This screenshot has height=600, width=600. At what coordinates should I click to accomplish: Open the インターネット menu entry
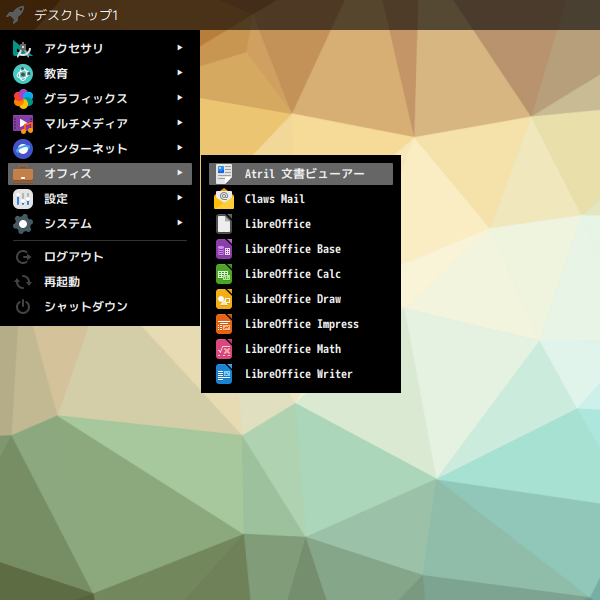click(100, 149)
